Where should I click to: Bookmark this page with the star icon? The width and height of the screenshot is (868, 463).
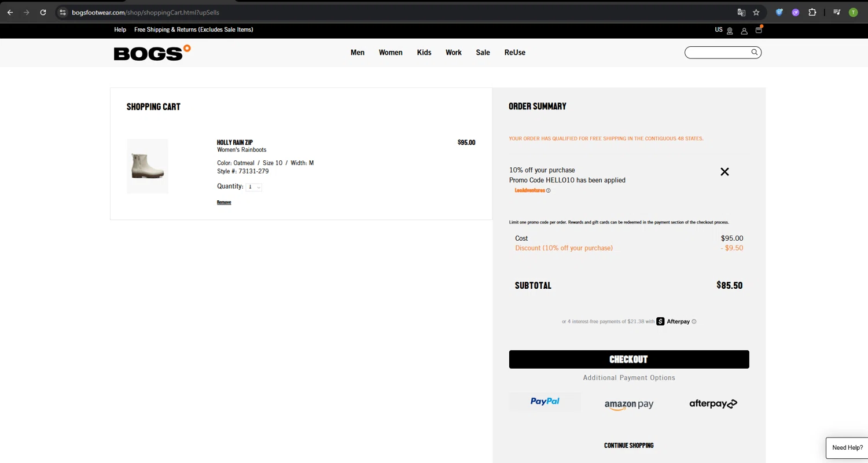click(756, 12)
